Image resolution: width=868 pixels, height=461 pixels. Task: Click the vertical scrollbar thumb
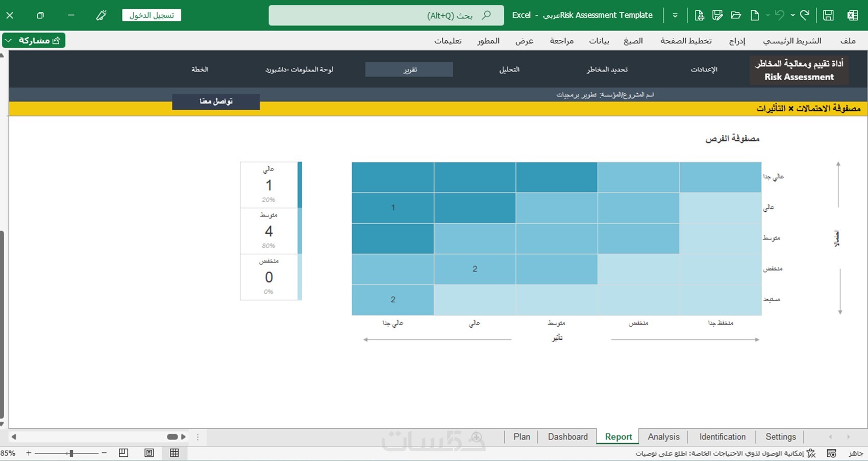(3, 325)
